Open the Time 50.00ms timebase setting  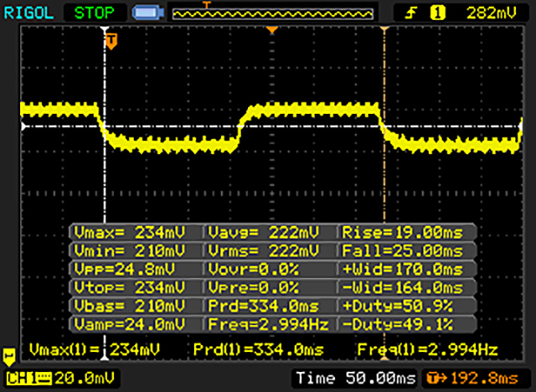click(354, 378)
